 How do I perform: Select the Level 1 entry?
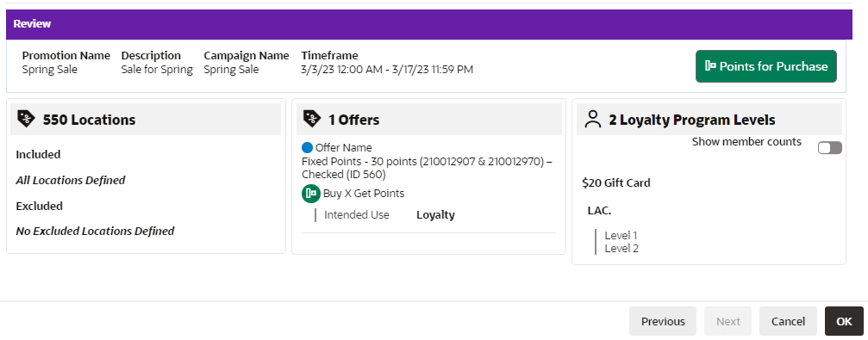pyautogui.click(x=621, y=236)
